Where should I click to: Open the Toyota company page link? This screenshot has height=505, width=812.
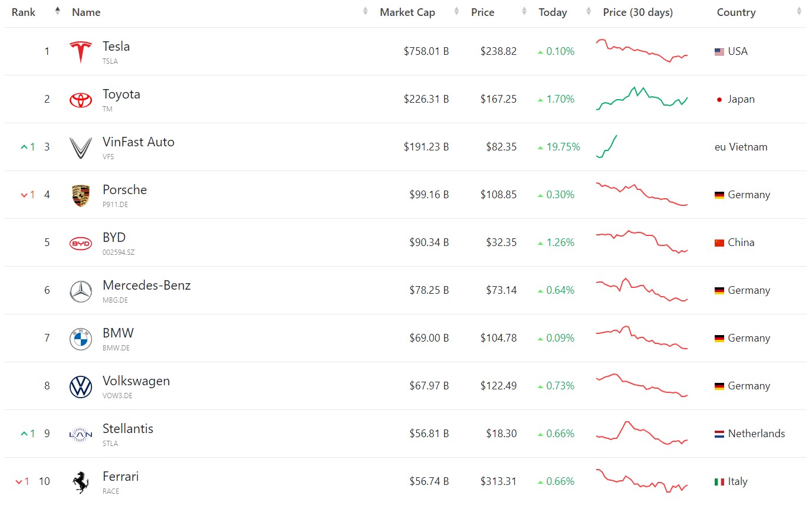(121, 94)
